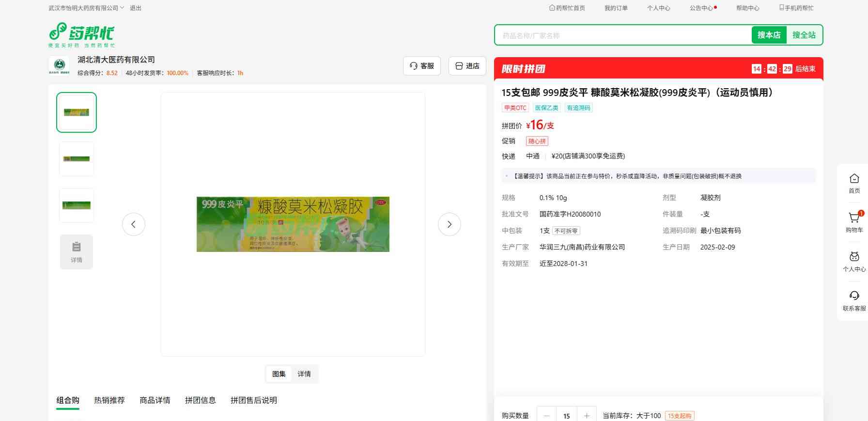Click the 详情 document icon thumbnail
The width and height of the screenshot is (868, 421).
pyautogui.click(x=77, y=252)
